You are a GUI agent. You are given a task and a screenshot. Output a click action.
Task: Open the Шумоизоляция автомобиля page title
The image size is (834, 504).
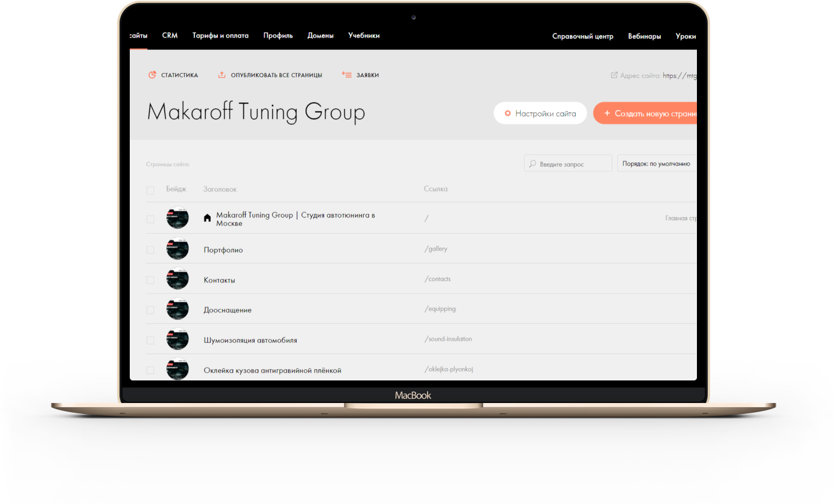(x=250, y=340)
